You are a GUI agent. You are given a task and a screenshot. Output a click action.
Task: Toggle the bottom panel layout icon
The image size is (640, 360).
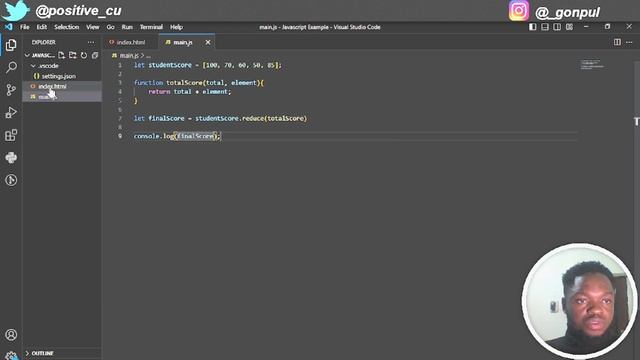click(545, 27)
